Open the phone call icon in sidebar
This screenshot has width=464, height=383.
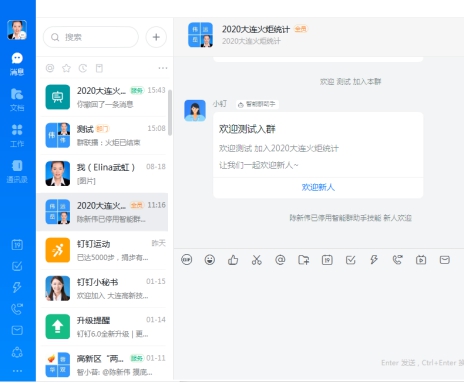tap(17, 309)
